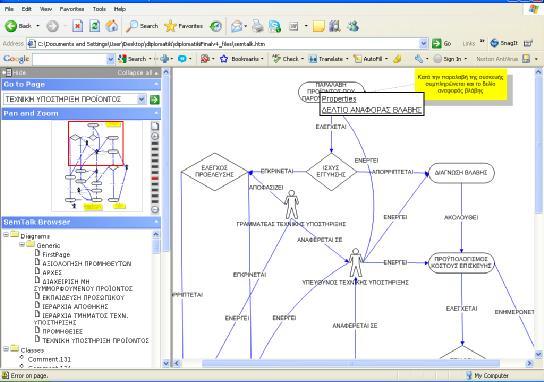The width and height of the screenshot is (544, 382).
Task: Collapse the Go to Page panel
Action: pos(156,84)
